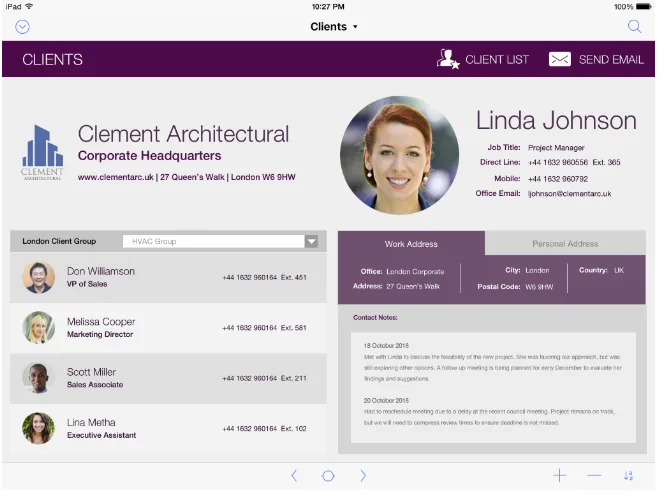Delete the record with minus icon
The width and height of the screenshot is (666, 502).
click(x=594, y=475)
